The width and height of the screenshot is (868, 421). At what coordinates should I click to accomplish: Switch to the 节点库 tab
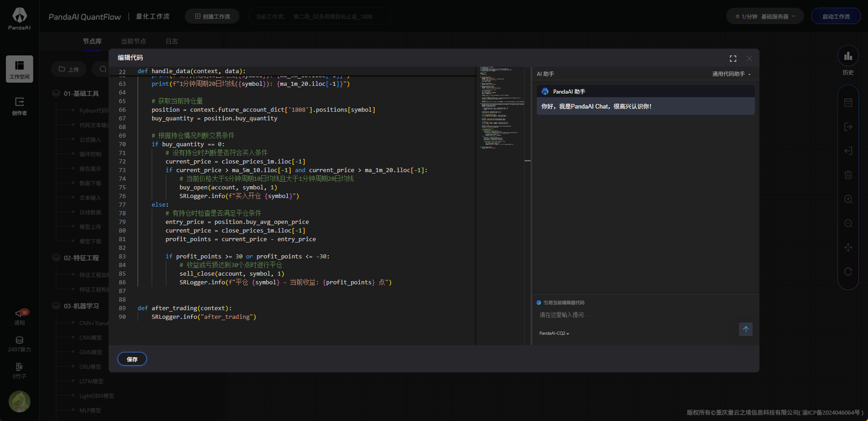92,41
